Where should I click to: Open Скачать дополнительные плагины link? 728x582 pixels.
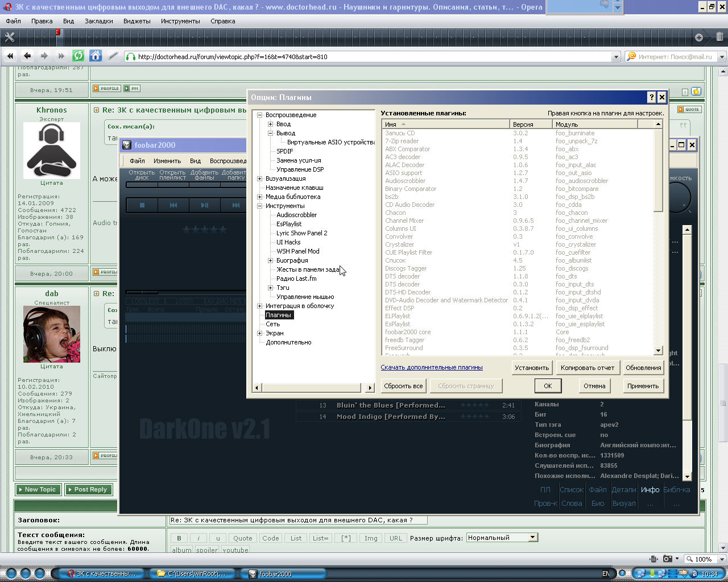click(432, 367)
